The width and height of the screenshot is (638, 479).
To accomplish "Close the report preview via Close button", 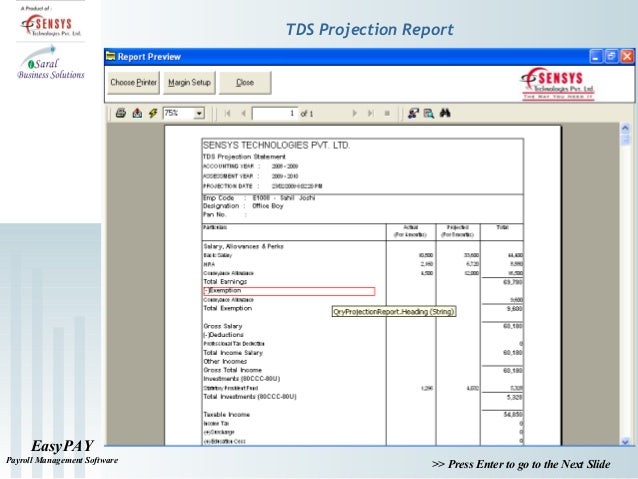I will [x=245, y=83].
